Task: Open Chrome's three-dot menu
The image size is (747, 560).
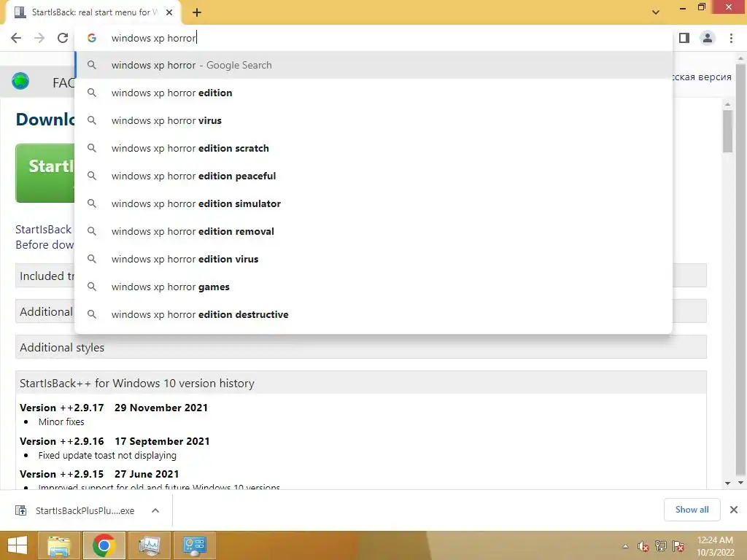Action: pos(731,38)
